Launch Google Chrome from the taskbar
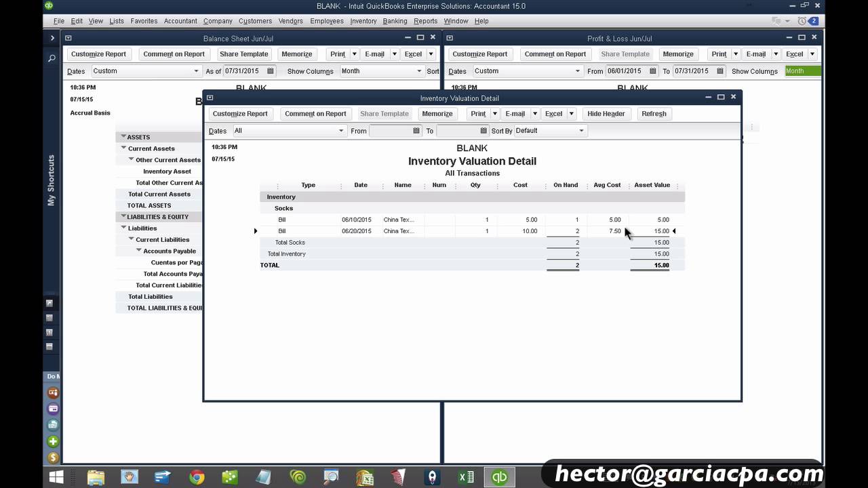The height and width of the screenshot is (488, 868). pos(197,477)
